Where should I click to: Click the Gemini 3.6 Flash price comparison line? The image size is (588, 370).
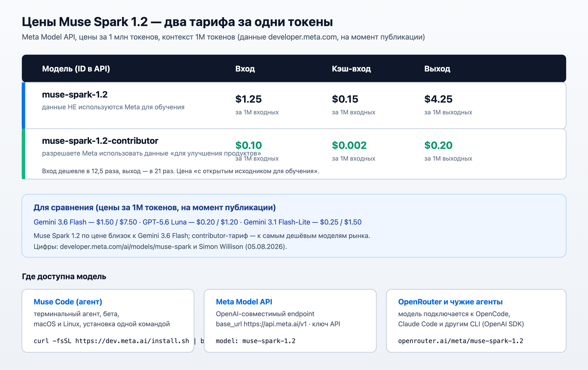coord(197,222)
